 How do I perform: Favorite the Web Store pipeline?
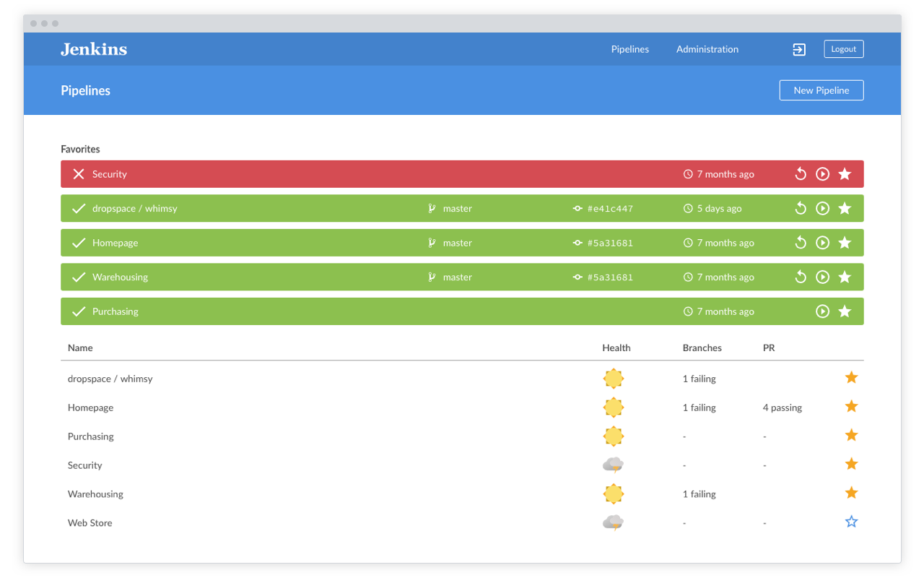pyautogui.click(x=851, y=521)
